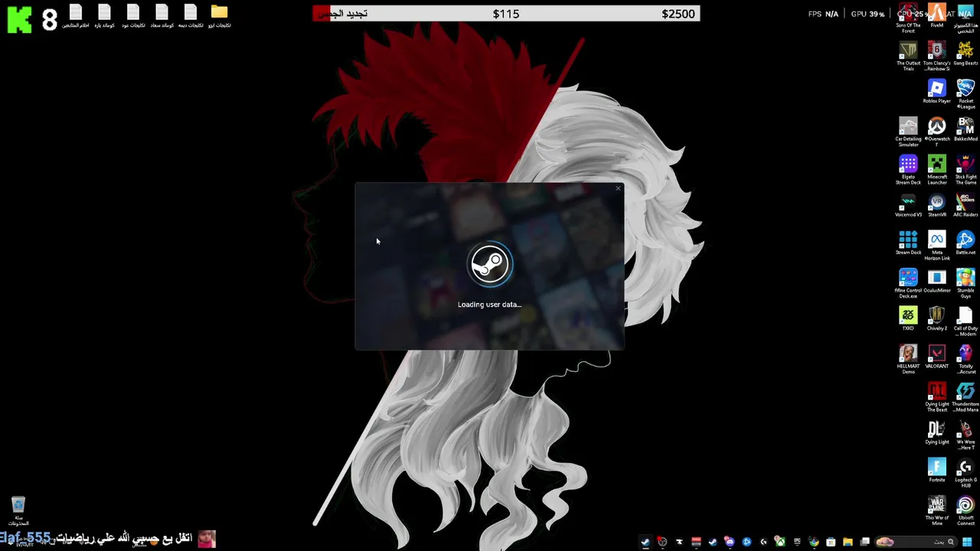Viewport: 980px width, 551px height.
Task: Open Meta Horizon Link shortcut
Action: pyautogui.click(x=936, y=246)
